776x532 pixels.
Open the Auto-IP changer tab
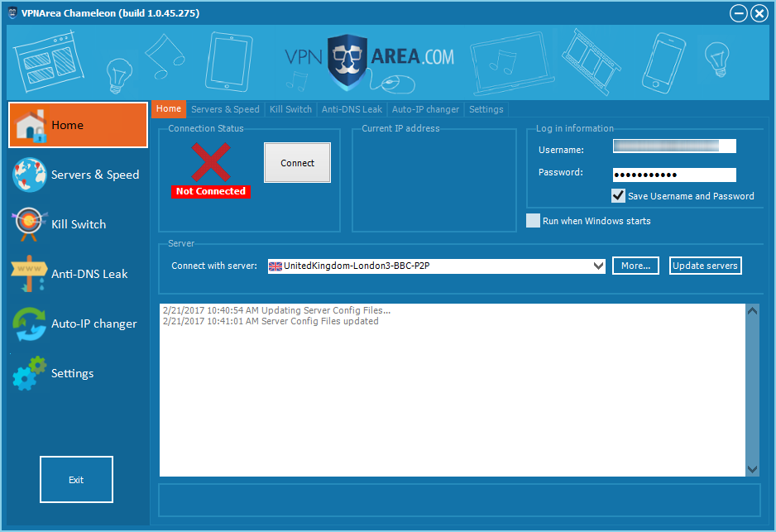coord(425,109)
